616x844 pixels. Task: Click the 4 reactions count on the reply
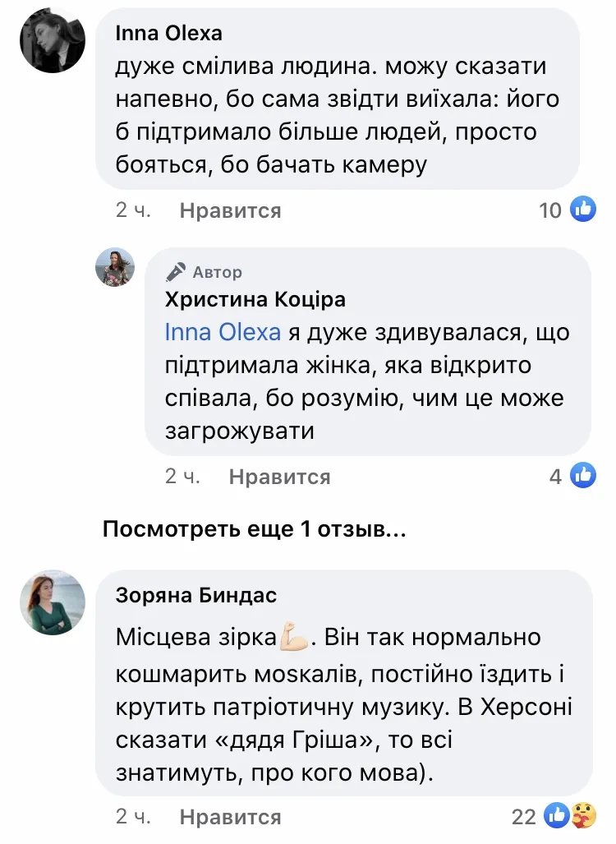click(x=556, y=476)
